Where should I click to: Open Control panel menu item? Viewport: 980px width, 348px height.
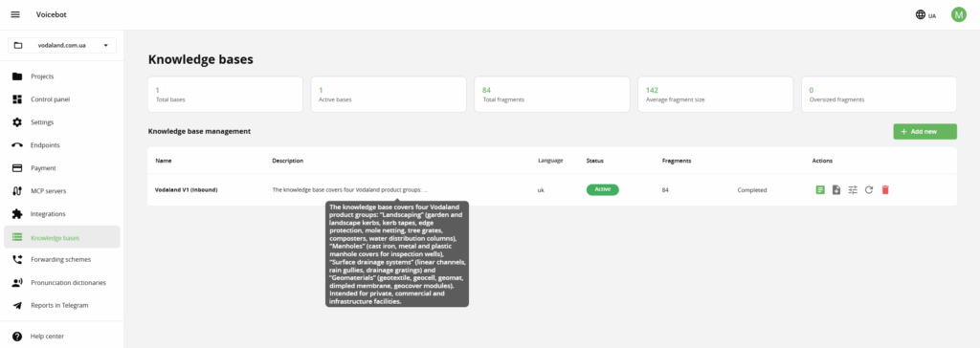click(x=51, y=99)
